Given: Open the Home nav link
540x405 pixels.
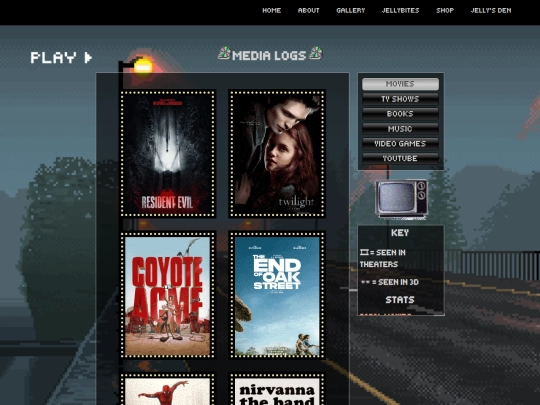Looking at the screenshot, I should [x=271, y=11].
